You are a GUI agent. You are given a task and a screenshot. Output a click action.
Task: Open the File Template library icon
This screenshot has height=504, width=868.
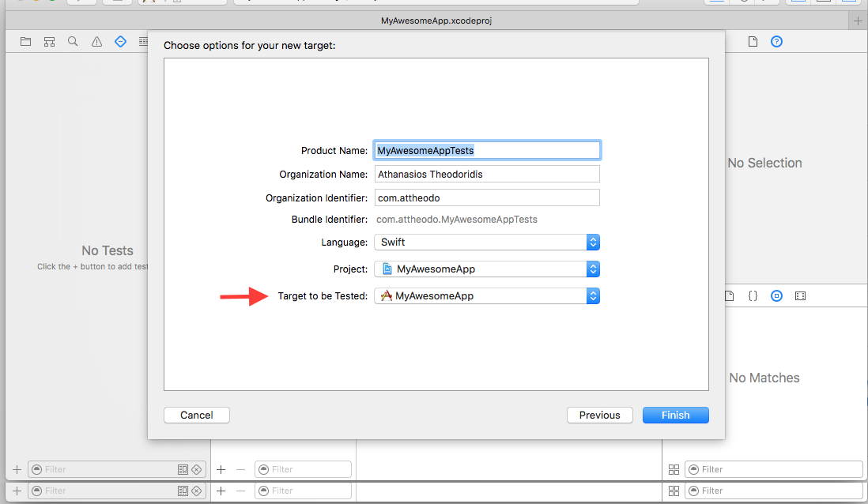point(729,296)
